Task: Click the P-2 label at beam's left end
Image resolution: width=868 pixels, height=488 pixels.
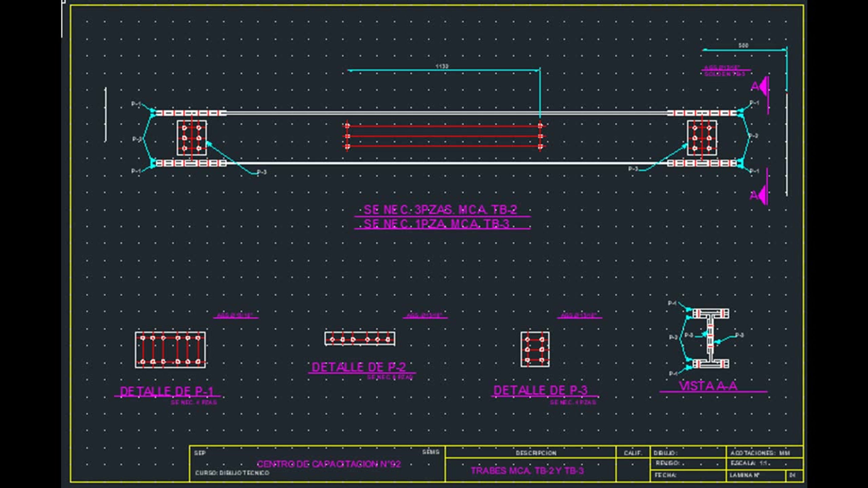Action: click(x=137, y=139)
